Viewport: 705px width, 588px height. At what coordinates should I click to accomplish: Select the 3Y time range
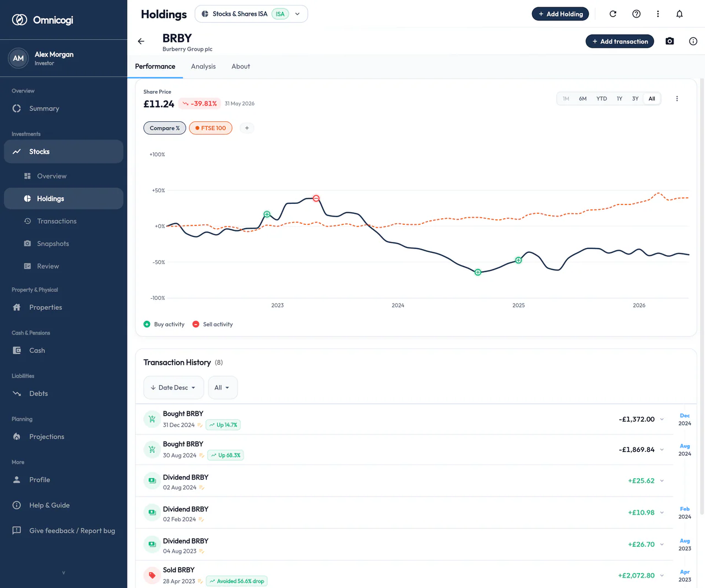[x=635, y=99]
